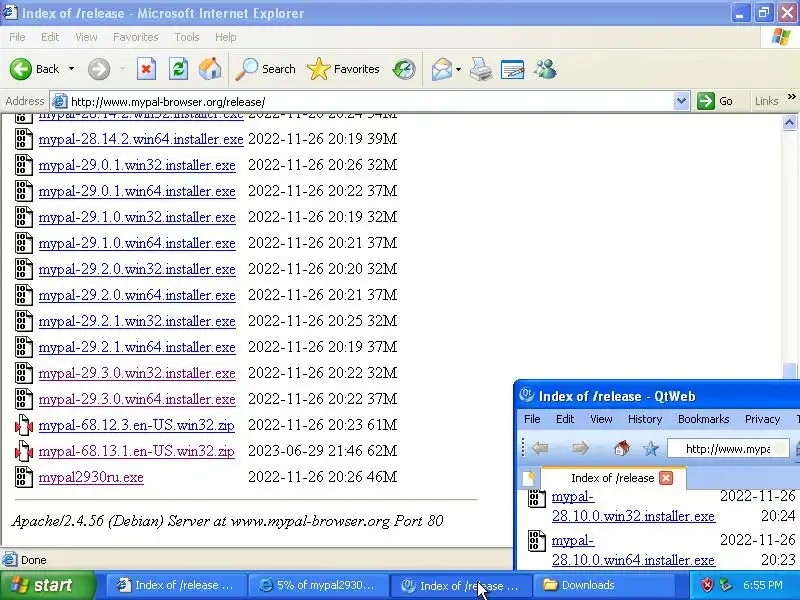Expand the Mail dropdown arrow
The height and width of the screenshot is (600, 800).
click(x=458, y=69)
